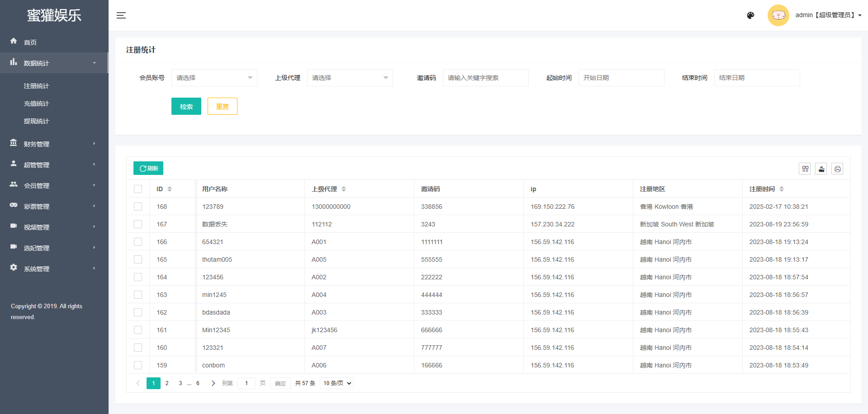
Task: Select the checkbox for user thotam005
Action: (138, 259)
